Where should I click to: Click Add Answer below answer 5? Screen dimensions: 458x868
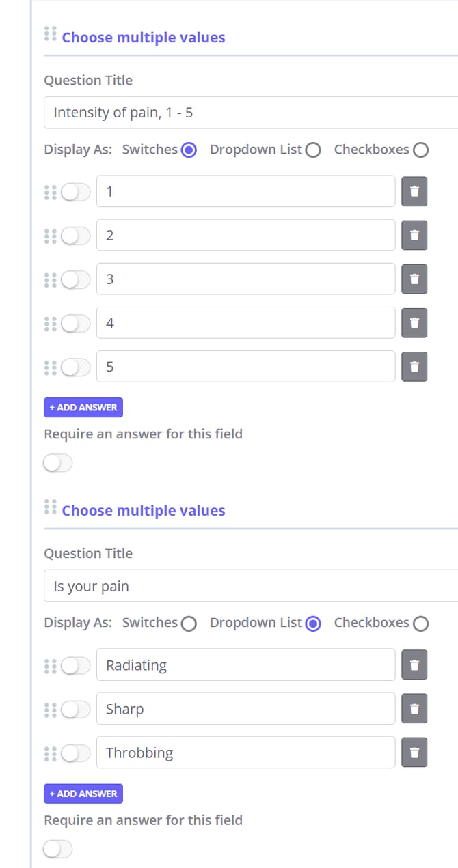pos(83,408)
